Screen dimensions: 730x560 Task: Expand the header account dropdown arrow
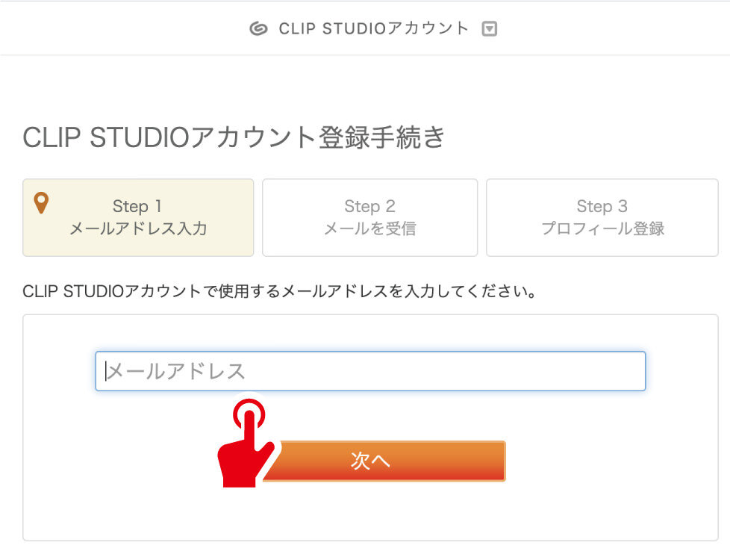click(490, 29)
